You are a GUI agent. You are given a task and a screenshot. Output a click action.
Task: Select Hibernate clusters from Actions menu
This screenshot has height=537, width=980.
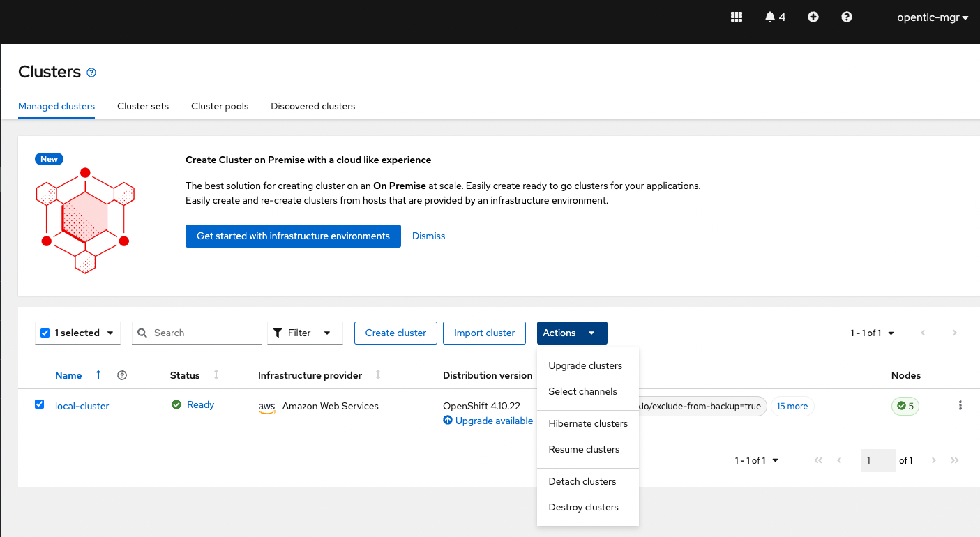[587, 423]
